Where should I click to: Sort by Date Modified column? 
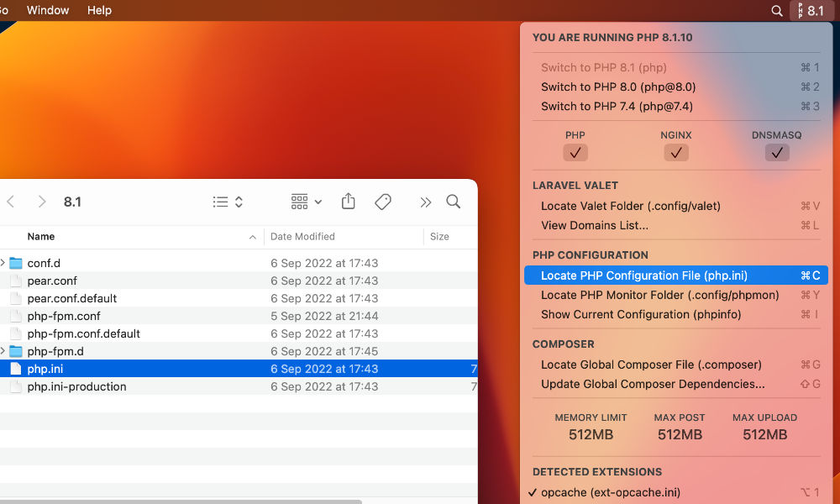point(302,236)
